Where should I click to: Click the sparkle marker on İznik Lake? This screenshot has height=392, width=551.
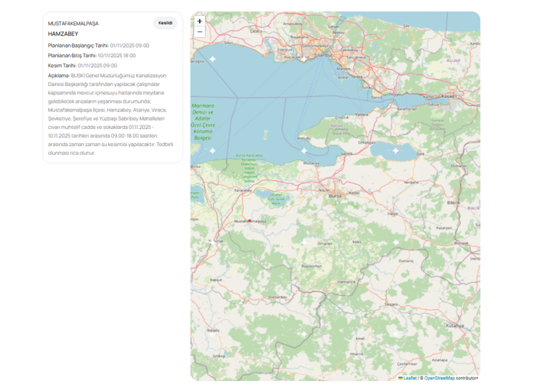pyautogui.click(x=395, y=150)
